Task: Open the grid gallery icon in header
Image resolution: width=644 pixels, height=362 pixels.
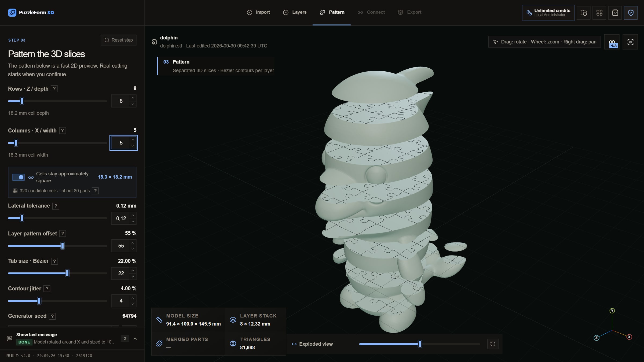Action: pos(599,13)
